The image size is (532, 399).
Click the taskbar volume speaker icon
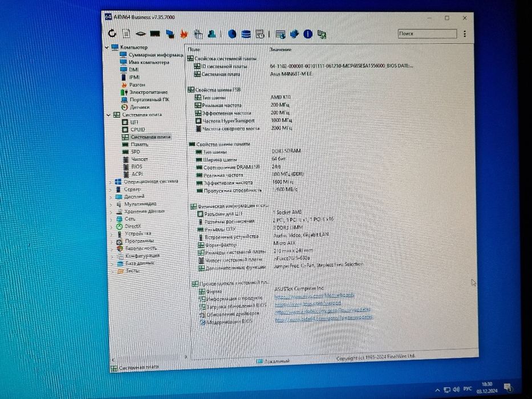click(x=456, y=389)
